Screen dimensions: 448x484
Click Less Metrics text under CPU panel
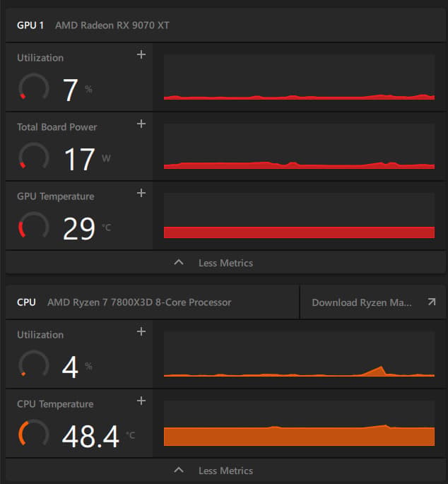click(225, 471)
